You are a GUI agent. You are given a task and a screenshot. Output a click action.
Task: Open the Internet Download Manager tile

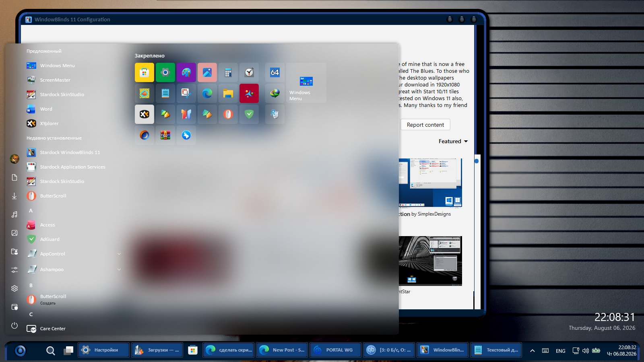point(275,93)
